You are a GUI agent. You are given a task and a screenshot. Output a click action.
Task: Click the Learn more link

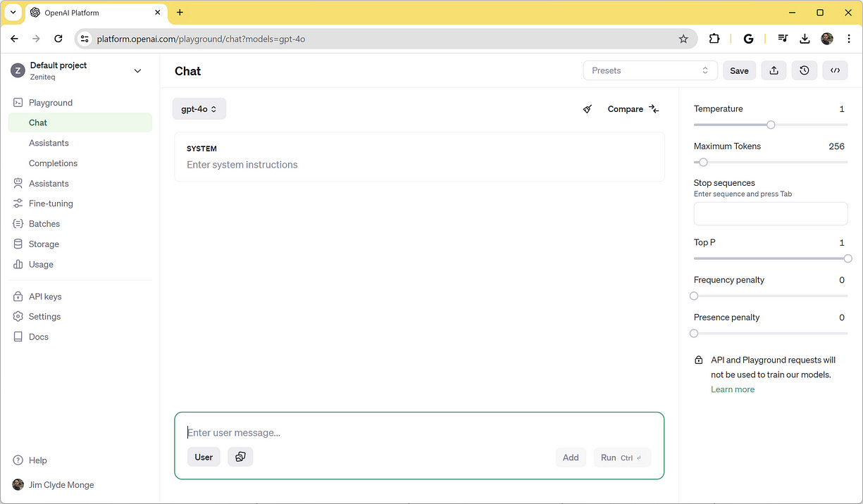click(x=732, y=389)
